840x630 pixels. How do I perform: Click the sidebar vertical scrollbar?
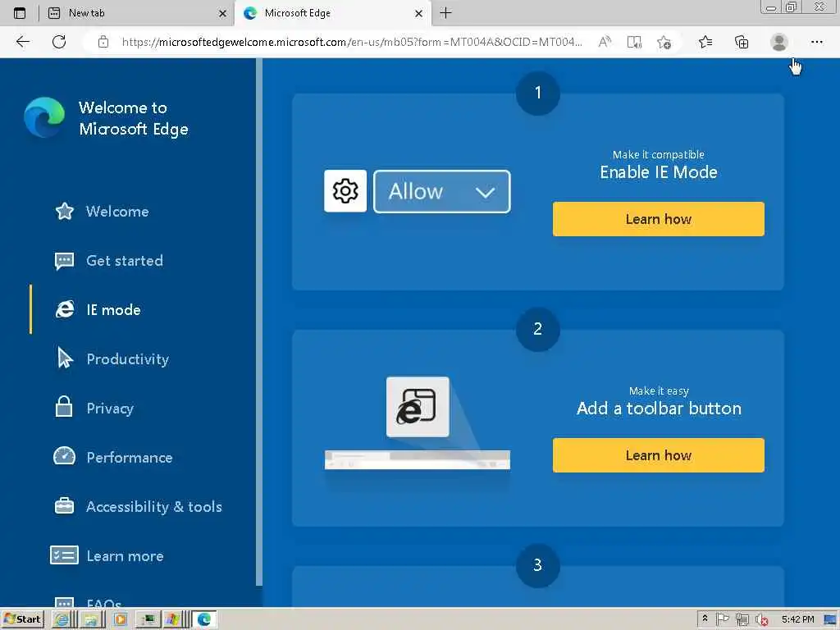click(259, 322)
